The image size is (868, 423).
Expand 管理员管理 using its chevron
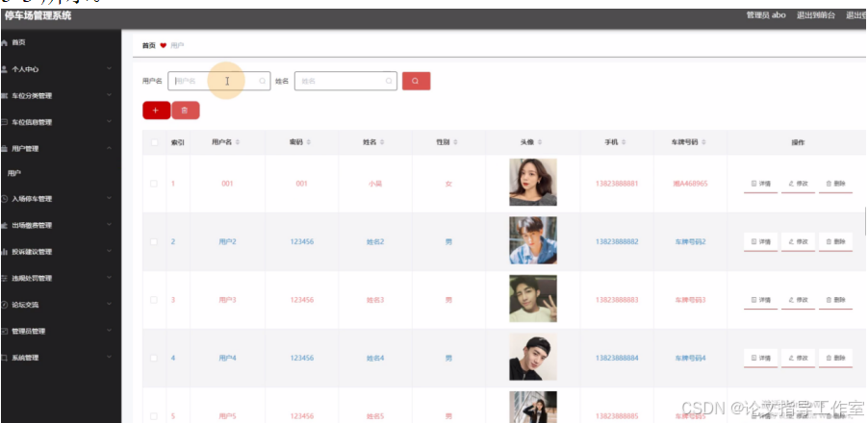click(109, 331)
